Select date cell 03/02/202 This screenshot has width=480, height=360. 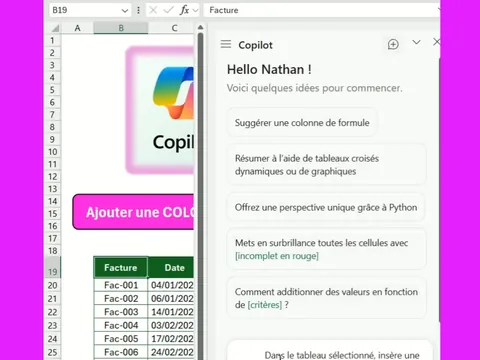[x=171, y=325]
